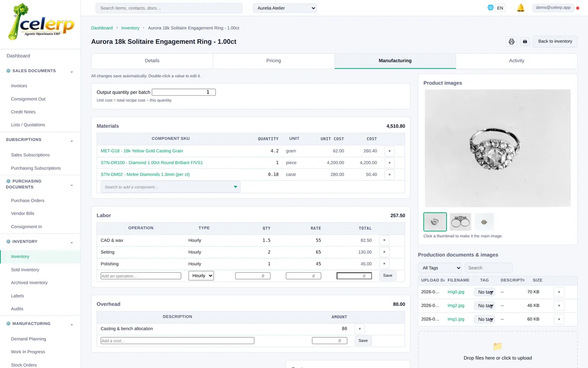
Task: Click the Purchasing Documents gear icon
Action: [x=8, y=181]
